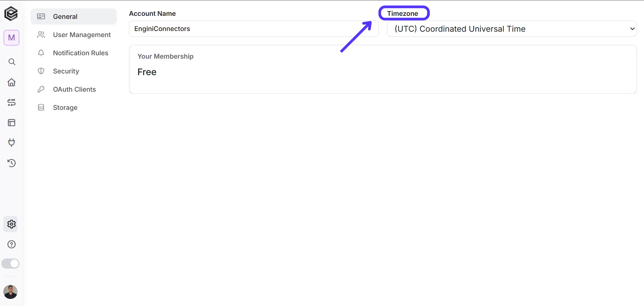Screen dimensions: 644x306
Task: Open Security settings
Action: click(74, 71)
